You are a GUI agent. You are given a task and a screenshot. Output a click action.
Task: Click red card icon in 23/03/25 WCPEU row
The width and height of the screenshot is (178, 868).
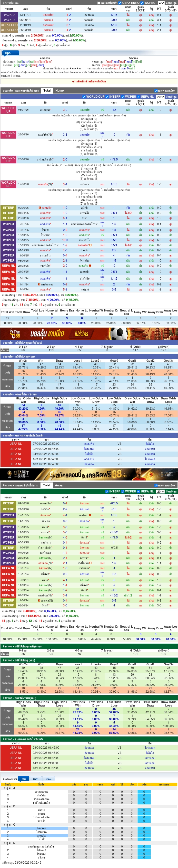90,563
